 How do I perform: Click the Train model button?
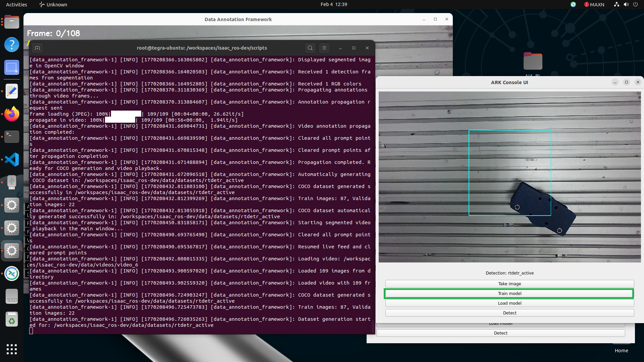click(509, 293)
